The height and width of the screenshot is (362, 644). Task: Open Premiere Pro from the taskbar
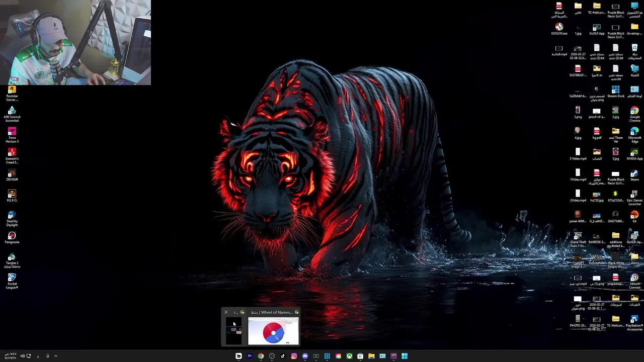pos(250,356)
